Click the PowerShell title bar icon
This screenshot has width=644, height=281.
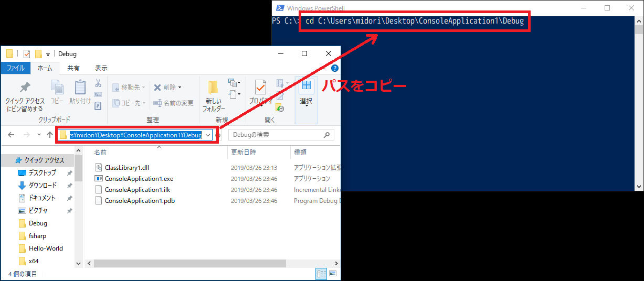coord(281,8)
